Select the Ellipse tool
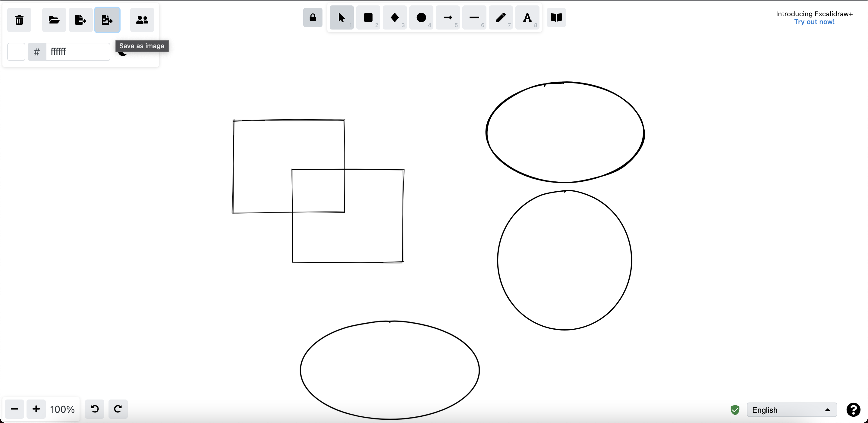Image resolution: width=868 pixels, height=423 pixels. click(421, 17)
